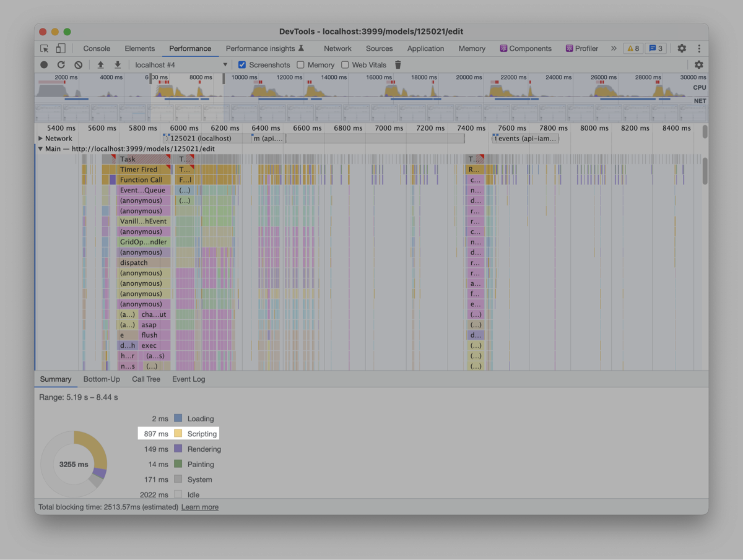The width and height of the screenshot is (743, 560).
Task: Select the Vanill...hEvent flame chart entry
Action: 144,222
